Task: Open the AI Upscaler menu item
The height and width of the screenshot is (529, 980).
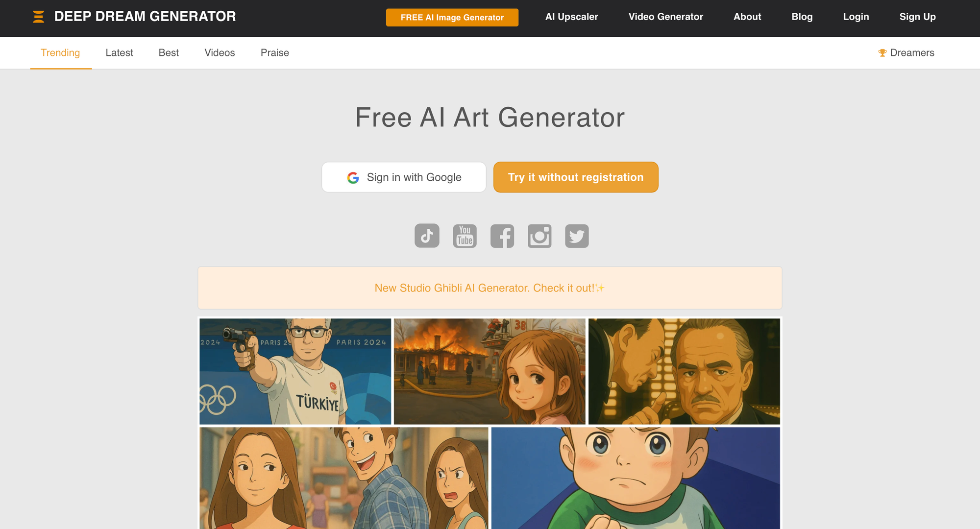Action: pos(572,17)
